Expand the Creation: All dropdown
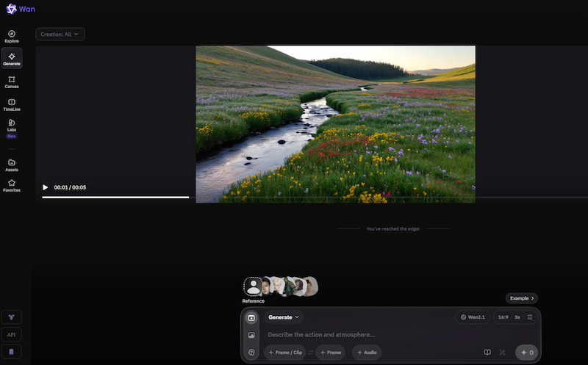The width and height of the screenshot is (588, 365). 60,34
